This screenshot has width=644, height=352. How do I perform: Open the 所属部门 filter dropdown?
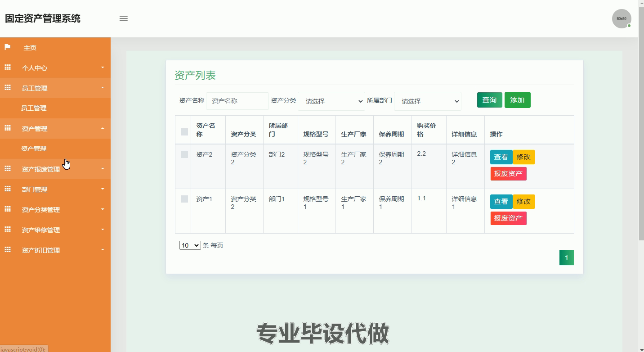click(428, 101)
